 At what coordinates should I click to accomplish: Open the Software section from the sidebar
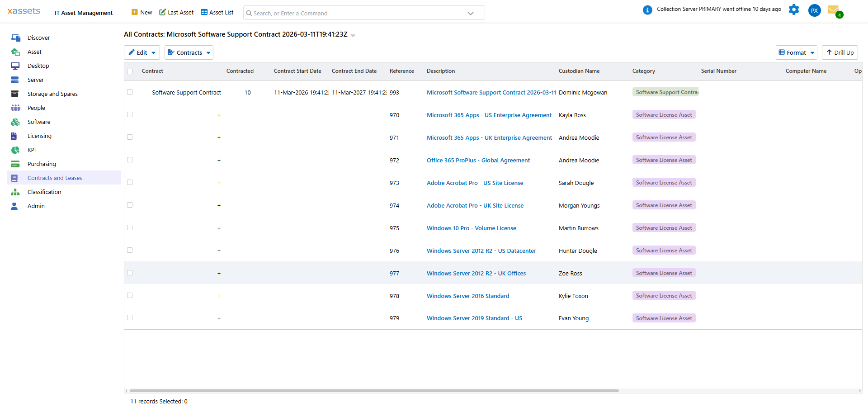pos(38,122)
